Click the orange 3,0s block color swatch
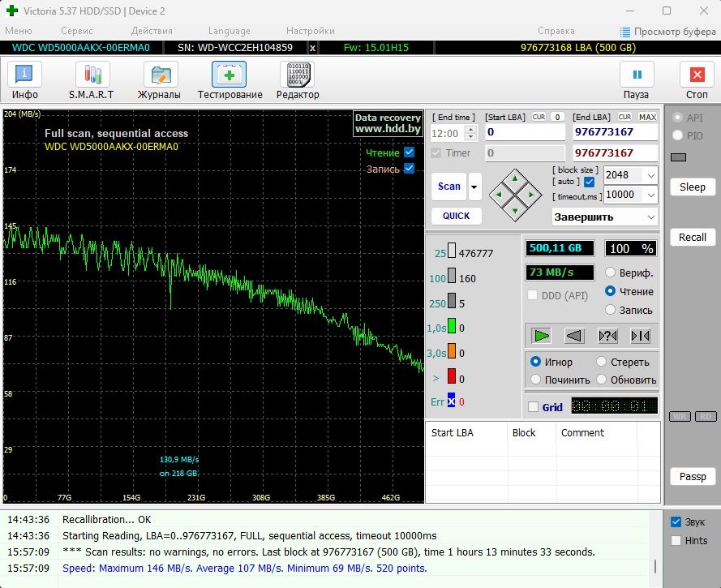Image resolution: width=721 pixels, height=588 pixels. (452, 351)
